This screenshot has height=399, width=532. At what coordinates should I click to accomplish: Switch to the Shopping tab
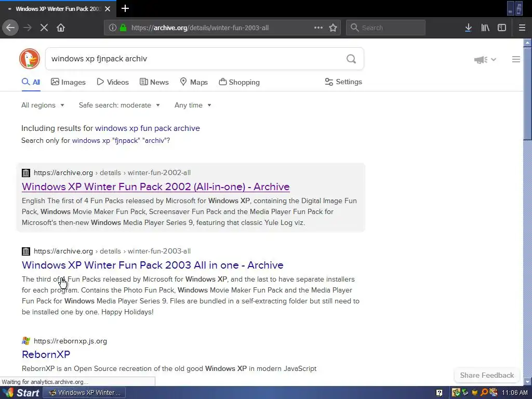tap(239, 82)
